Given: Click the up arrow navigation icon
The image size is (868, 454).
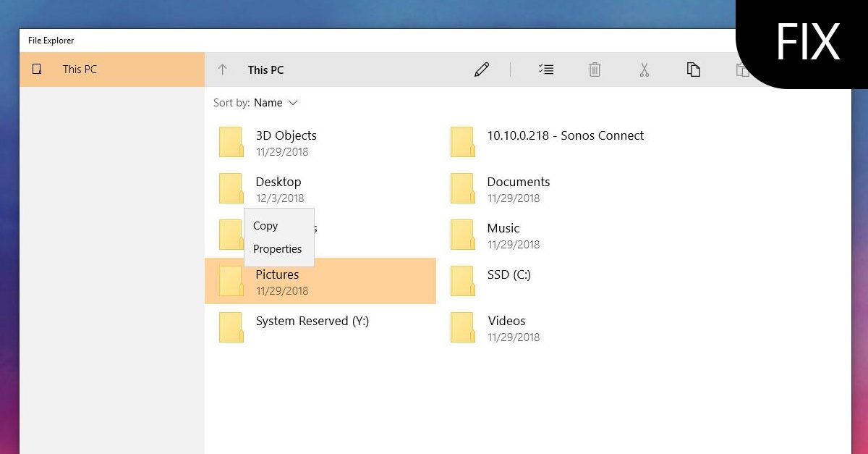Looking at the screenshot, I should 223,70.
